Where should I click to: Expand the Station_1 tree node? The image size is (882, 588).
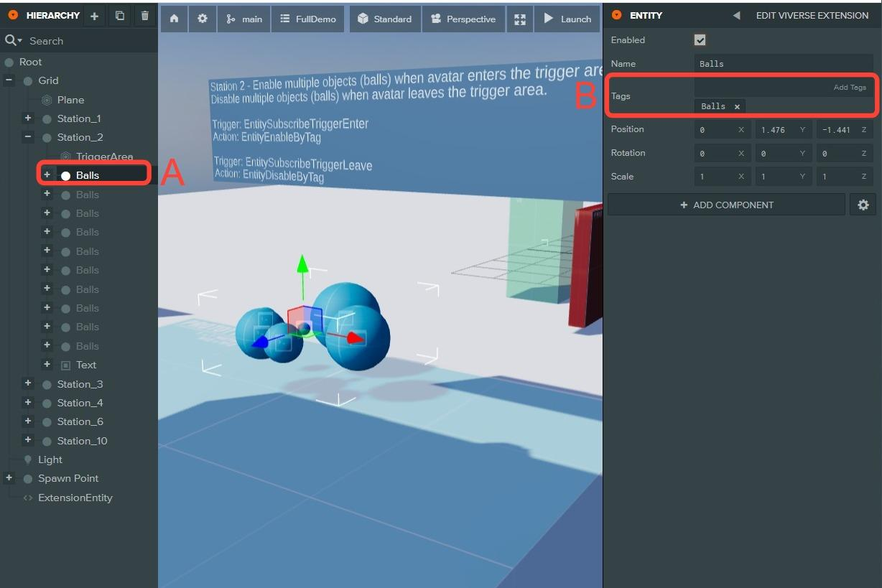coord(28,118)
